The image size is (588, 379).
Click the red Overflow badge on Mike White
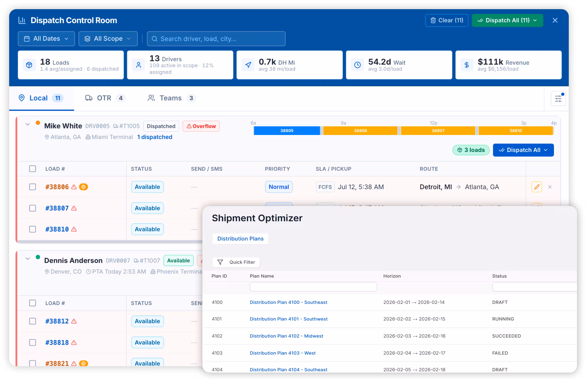201,126
